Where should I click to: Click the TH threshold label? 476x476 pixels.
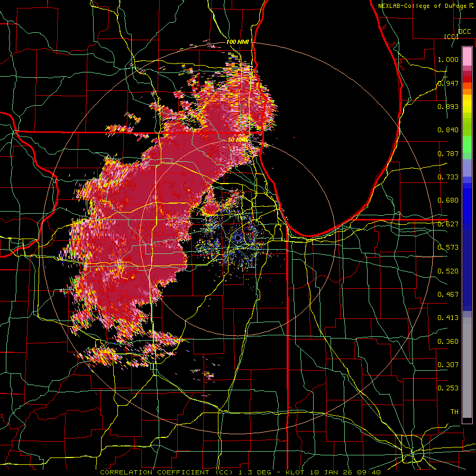454,412
